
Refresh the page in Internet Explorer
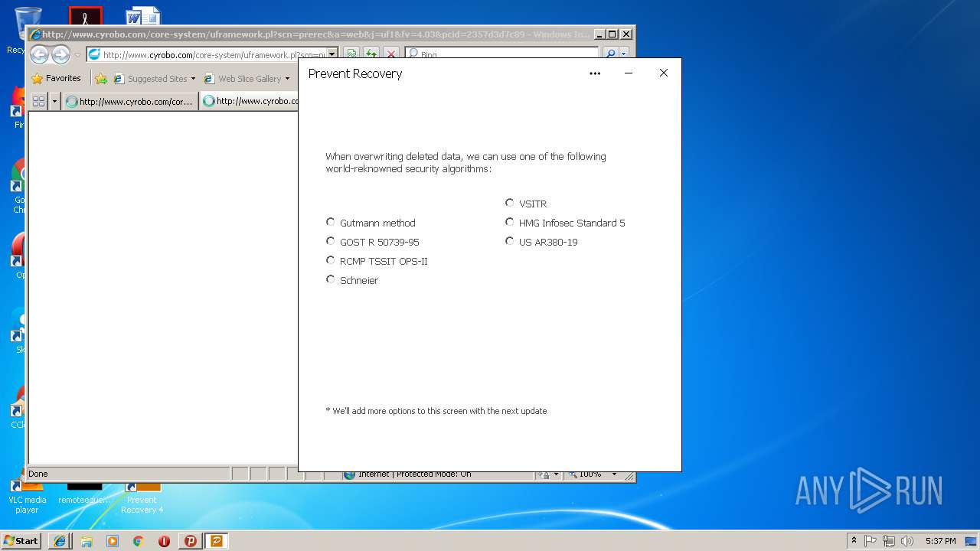tap(371, 54)
